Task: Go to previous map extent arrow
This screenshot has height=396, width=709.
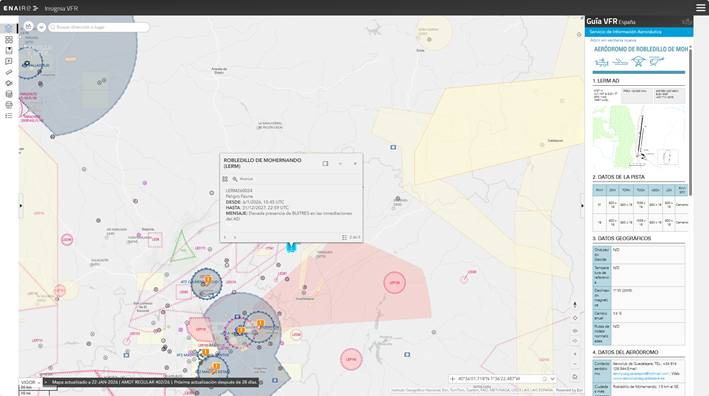Action: coord(575,331)
